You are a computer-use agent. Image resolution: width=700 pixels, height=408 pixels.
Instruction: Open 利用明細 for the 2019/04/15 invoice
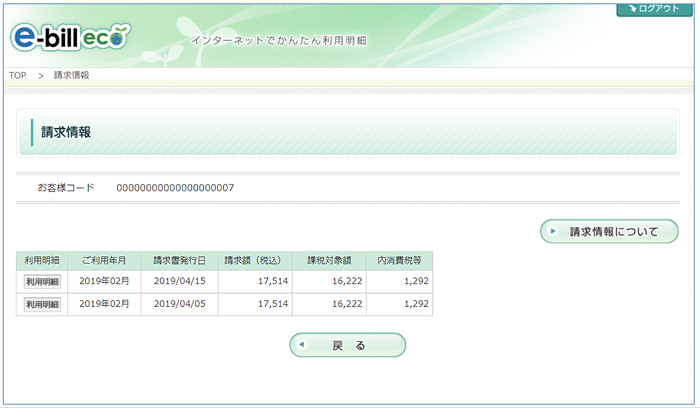click(x=42, y=283)
